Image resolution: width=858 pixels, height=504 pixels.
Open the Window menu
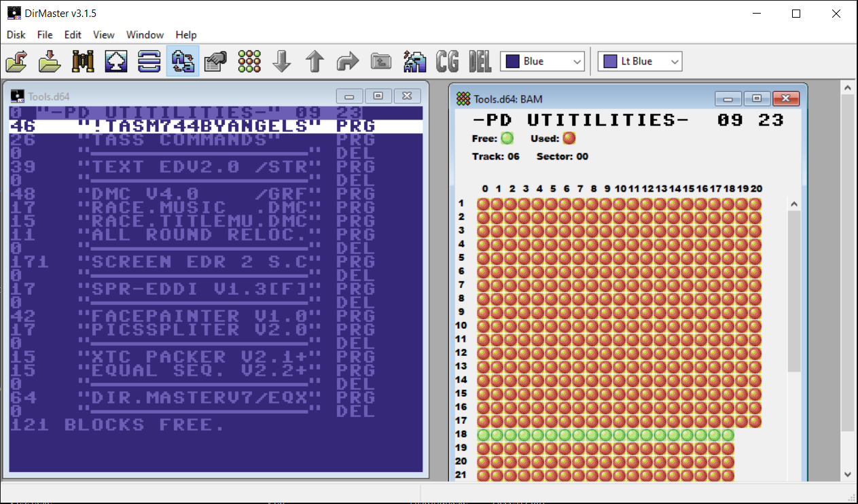[145, 35]
